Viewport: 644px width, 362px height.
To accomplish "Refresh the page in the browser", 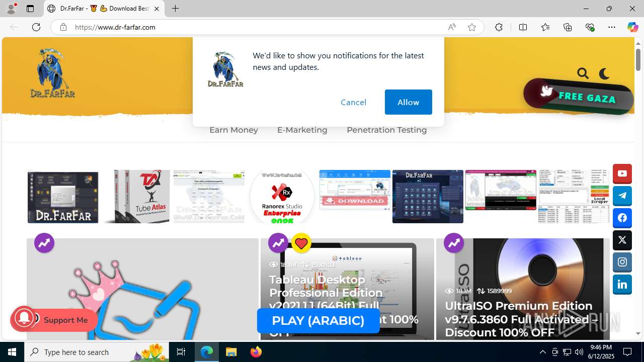I will 36,27.
